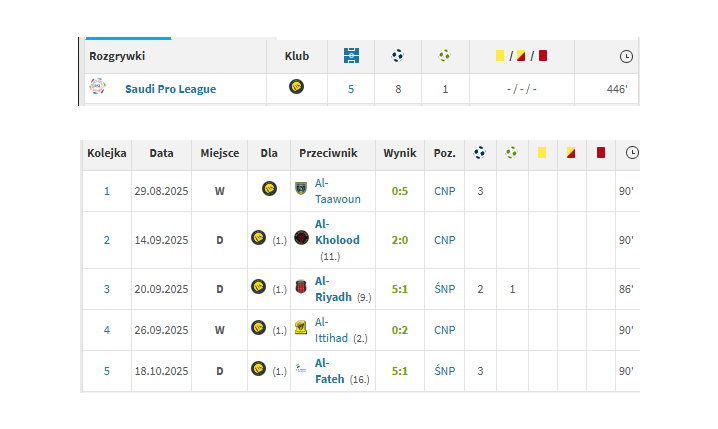The height and width of the screenshot is (429, 718).
Task: Click the club crest in the Saudi Pro League row
Action: 296,88
